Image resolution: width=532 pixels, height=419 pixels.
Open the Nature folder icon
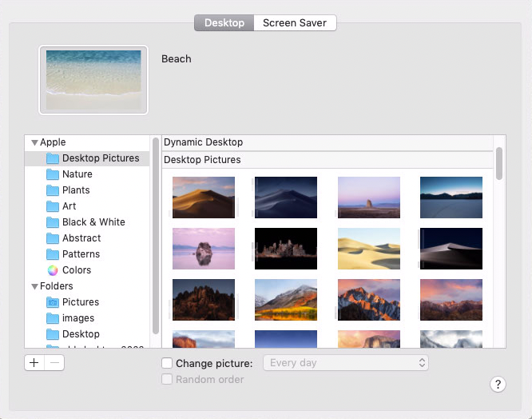click(x=53, y=174)
